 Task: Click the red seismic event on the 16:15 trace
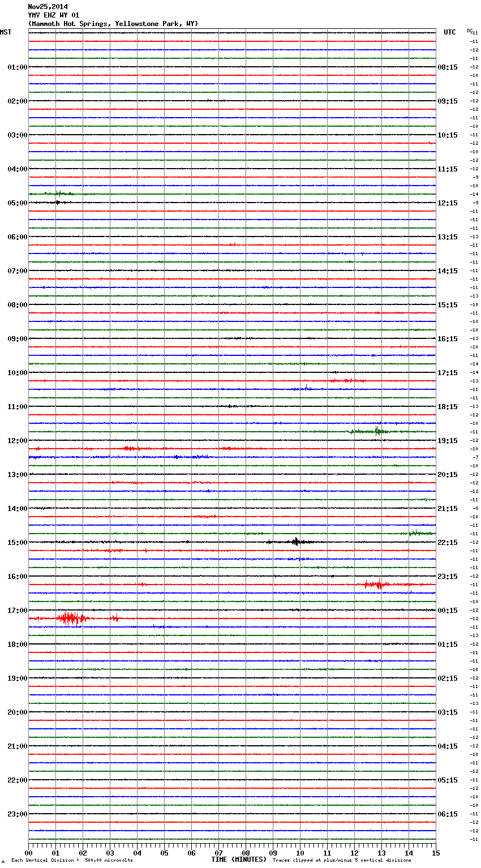376,584
